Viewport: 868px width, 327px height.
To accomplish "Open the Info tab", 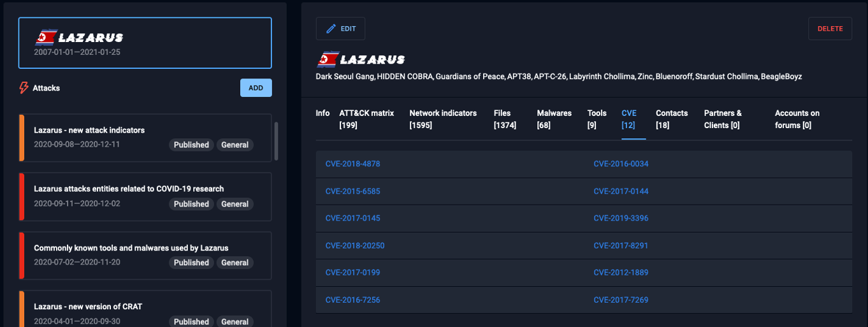I will (322, 113).
